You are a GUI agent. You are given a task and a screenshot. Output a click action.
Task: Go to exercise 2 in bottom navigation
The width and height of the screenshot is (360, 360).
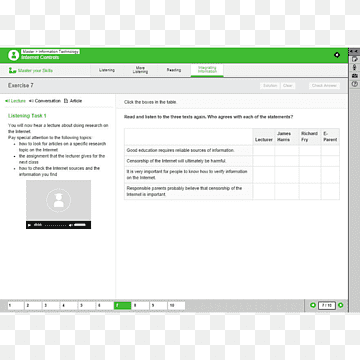[x=33, y=306]
